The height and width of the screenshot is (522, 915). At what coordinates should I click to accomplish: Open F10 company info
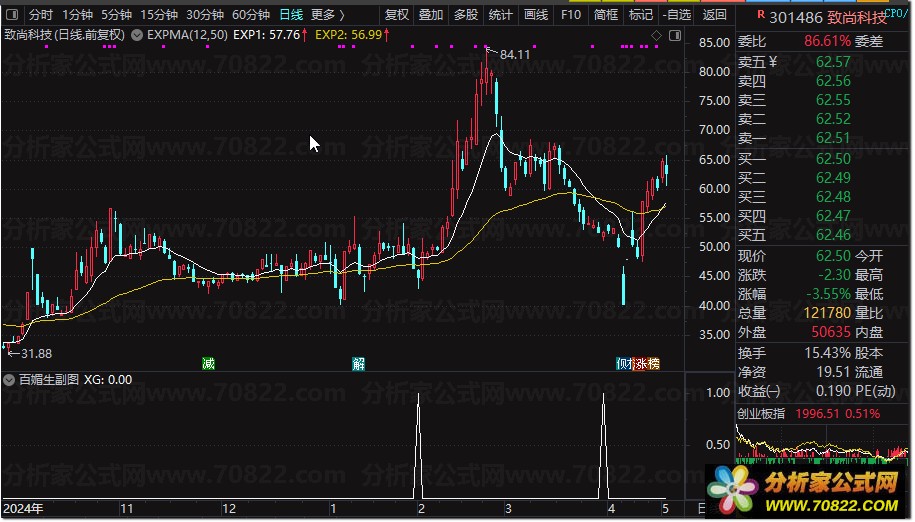click(571, 15)
